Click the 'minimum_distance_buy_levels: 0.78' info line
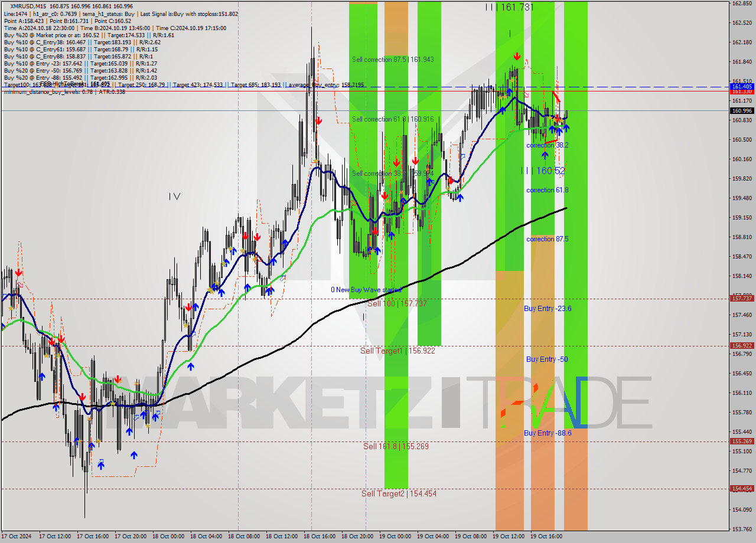The image size is (756, 543). pyautogui.click(x=64, y=91)
